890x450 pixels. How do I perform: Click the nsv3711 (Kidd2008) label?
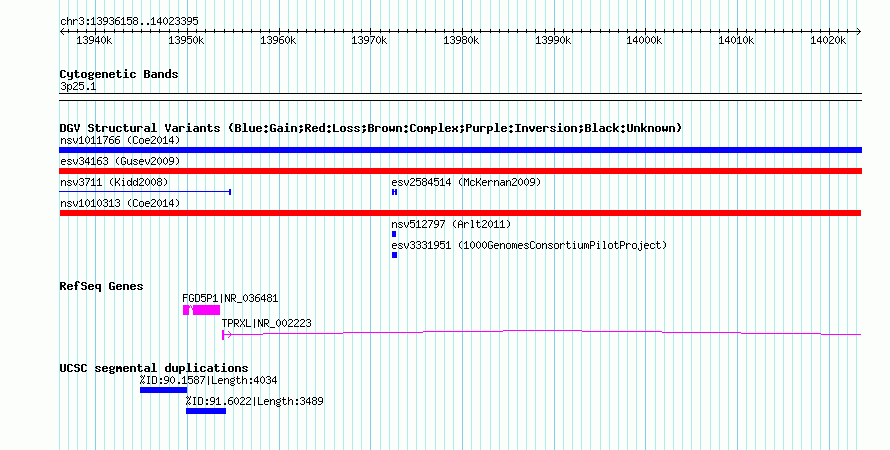[114, 182]
